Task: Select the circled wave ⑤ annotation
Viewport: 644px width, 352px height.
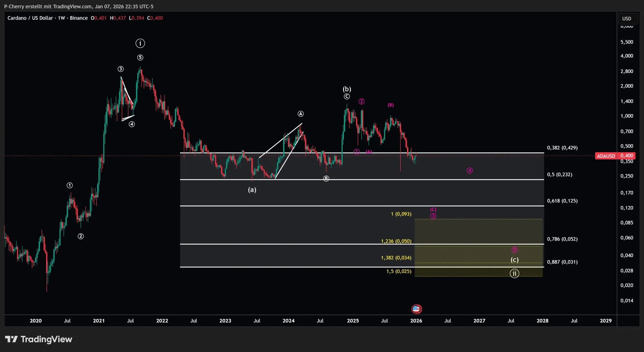Action: point(140,57)
